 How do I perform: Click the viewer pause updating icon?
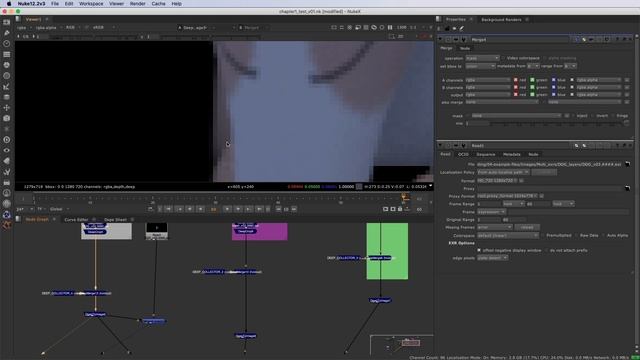point(390,27)
